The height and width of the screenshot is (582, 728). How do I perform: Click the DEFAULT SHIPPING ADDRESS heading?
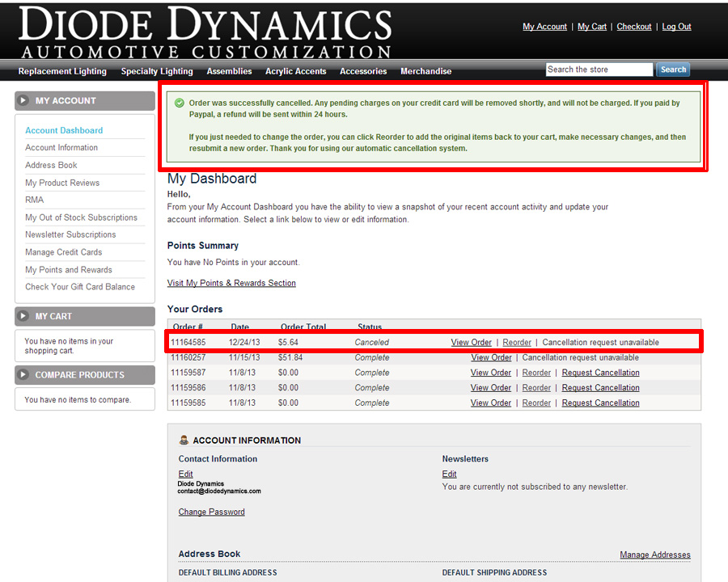(x=494, y=573)
